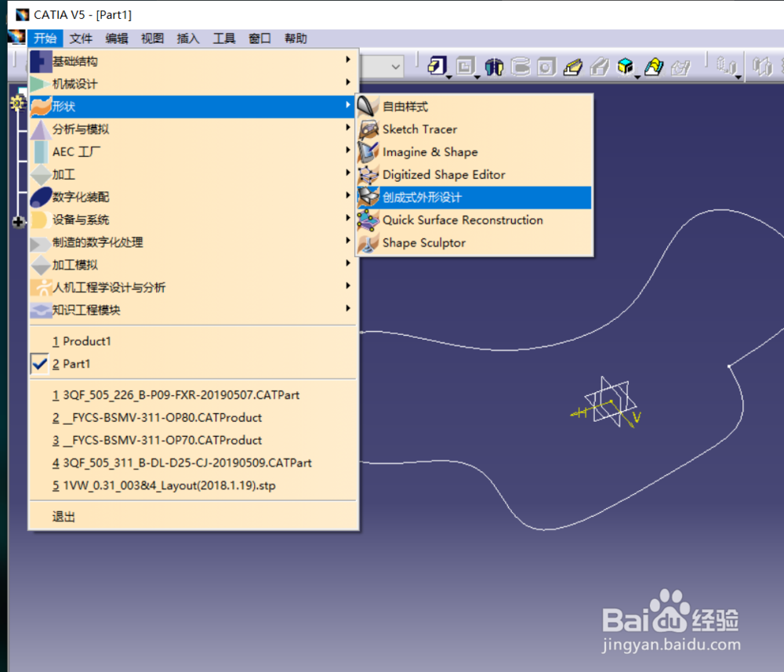Viewport: 784px width, 672px height.
Task: Open the toolbar combo box dropdown
Action: pyautogui.click(x=395, y=66)
